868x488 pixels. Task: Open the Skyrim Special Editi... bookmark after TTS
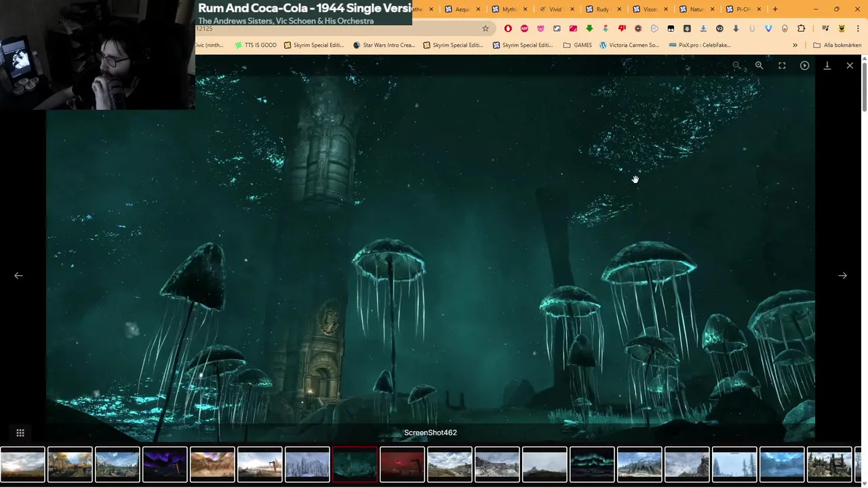[x=314, y=45]
